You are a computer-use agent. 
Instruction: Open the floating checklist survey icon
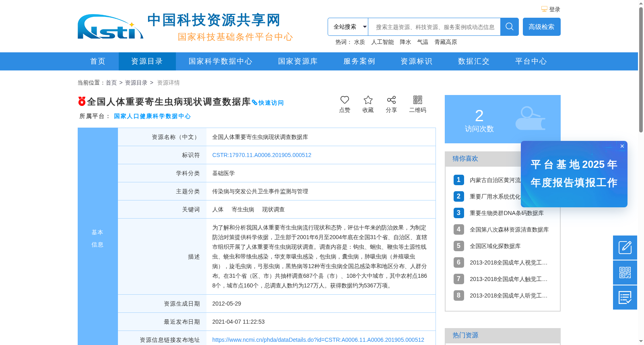625,297
